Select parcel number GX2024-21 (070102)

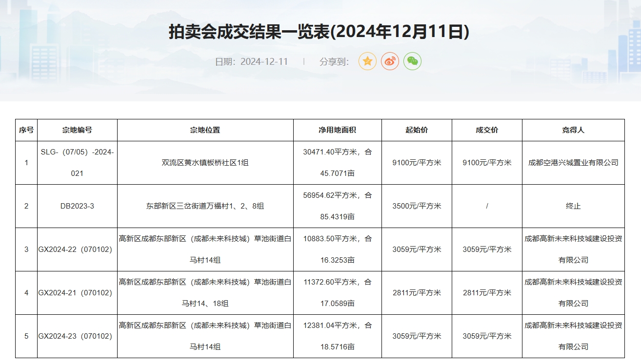pos(77,293)
